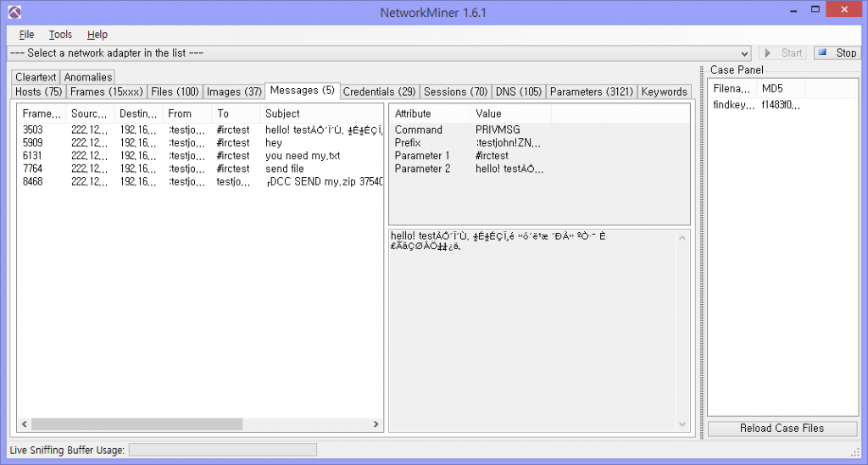Click message body scrollbar down arrow
The height and width of the screenshot is (465, 868).
(682, 424)
